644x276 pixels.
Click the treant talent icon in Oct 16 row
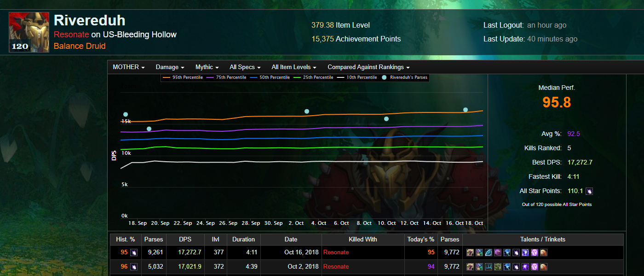(x=470, y=253)
